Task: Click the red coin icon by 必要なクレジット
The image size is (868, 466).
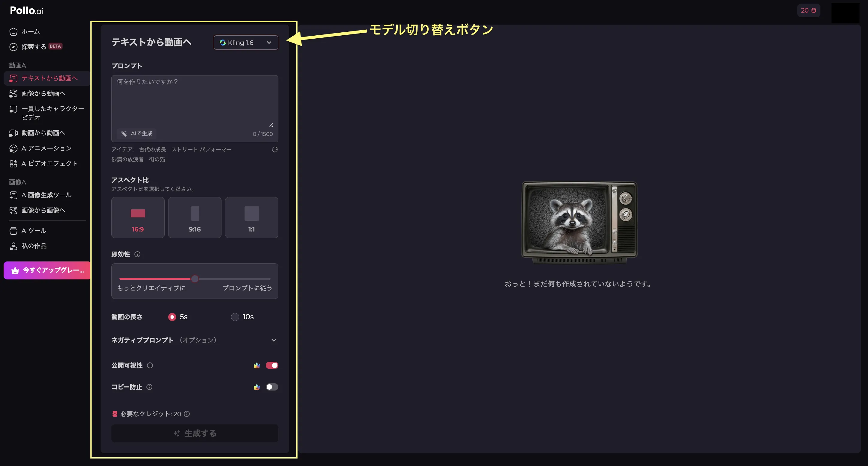Action: click(115, 414)
